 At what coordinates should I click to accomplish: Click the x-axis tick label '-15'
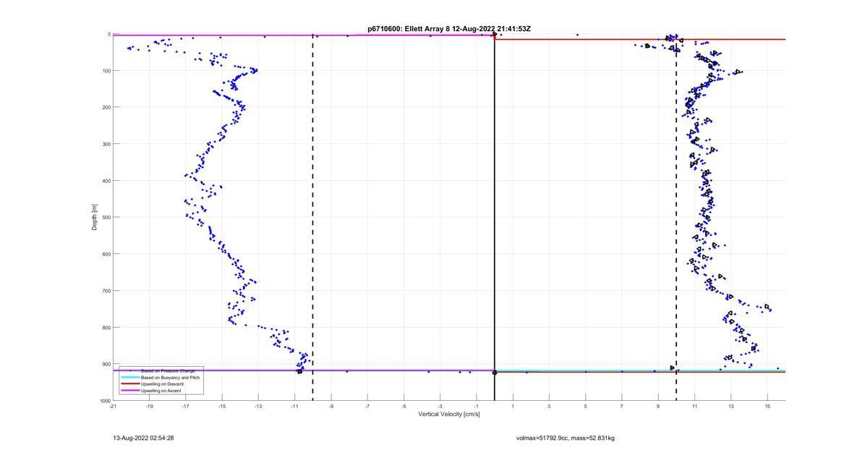pos(222,406)
